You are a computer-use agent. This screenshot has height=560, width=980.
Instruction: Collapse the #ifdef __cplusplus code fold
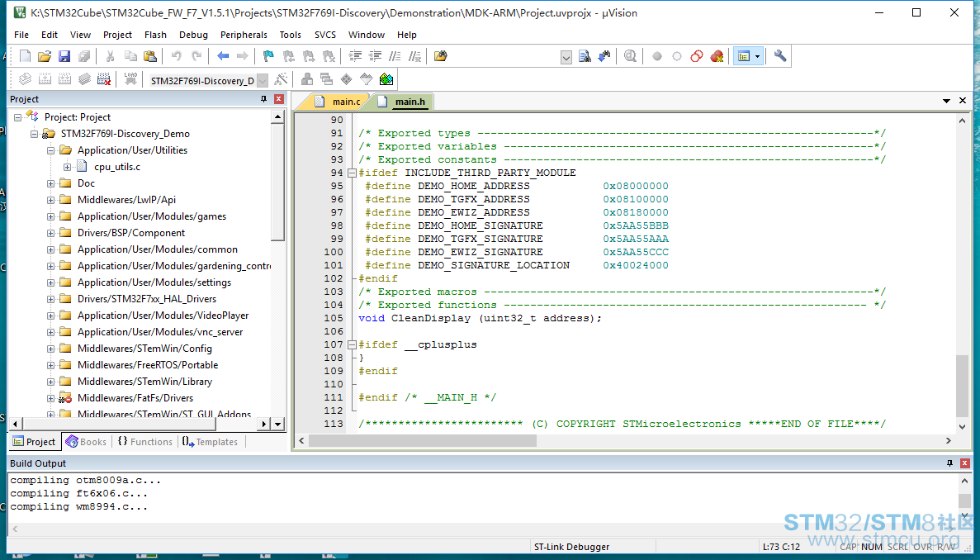coord(352,345)
